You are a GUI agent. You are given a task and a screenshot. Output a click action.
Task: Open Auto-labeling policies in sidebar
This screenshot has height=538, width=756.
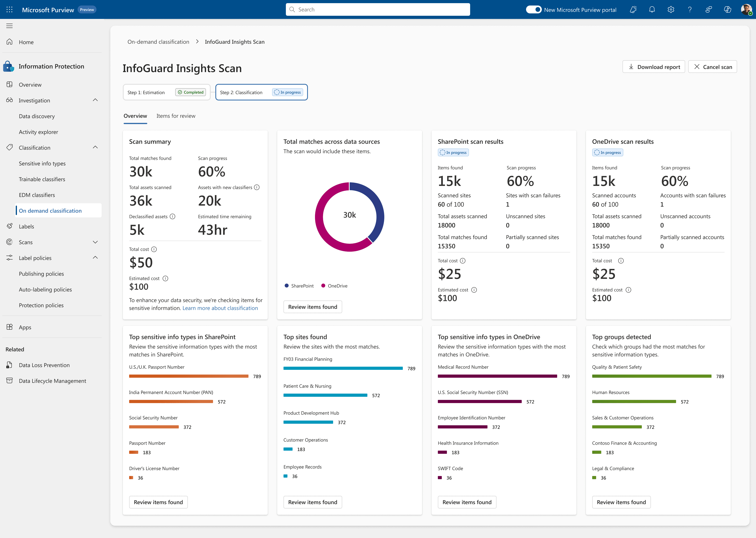45,289
